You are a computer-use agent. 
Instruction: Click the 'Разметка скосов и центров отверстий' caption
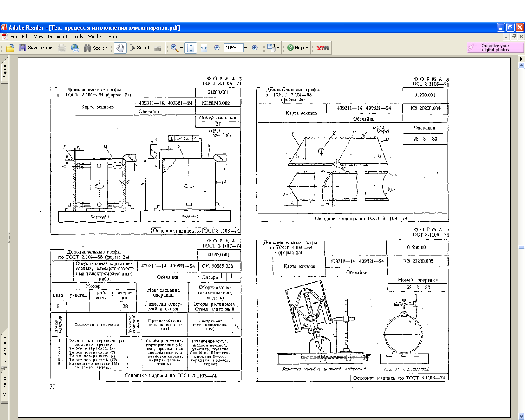point(324,369)
